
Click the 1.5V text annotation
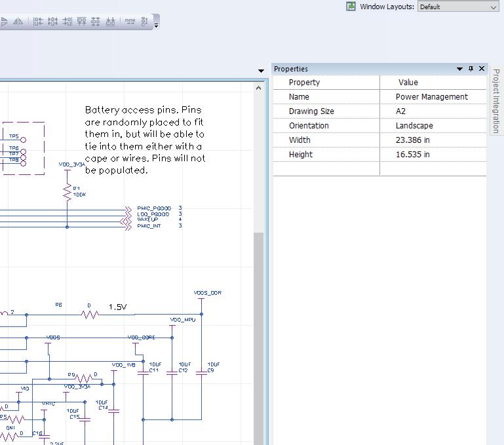point(117,307)
